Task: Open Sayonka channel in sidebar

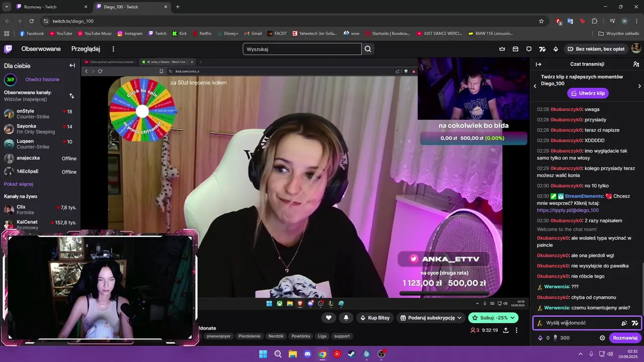Action: 40,129
